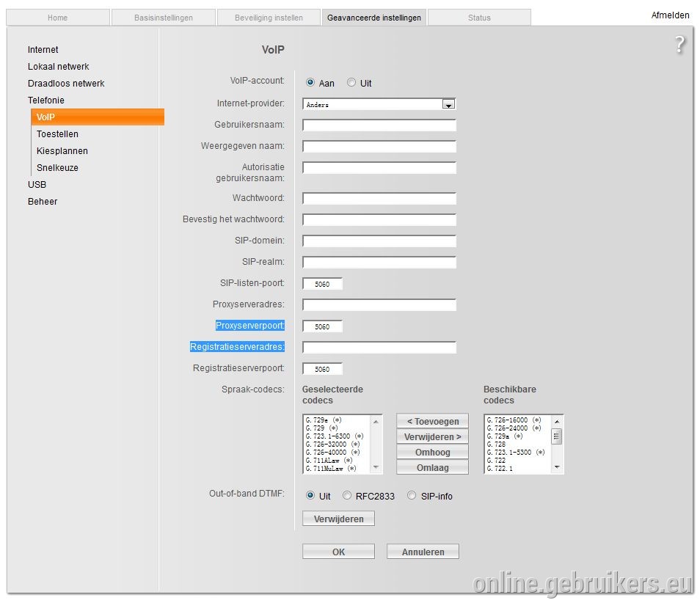The width and height of the screenshot is (700, 600).
Task: Select G.728 in available codecs
Action: pos(496,444)
